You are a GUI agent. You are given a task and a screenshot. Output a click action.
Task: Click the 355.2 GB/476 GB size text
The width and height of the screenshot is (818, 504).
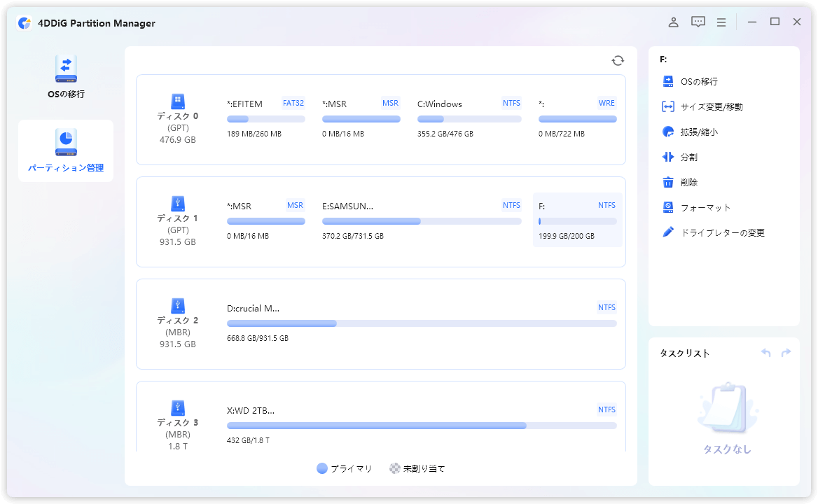445,134
